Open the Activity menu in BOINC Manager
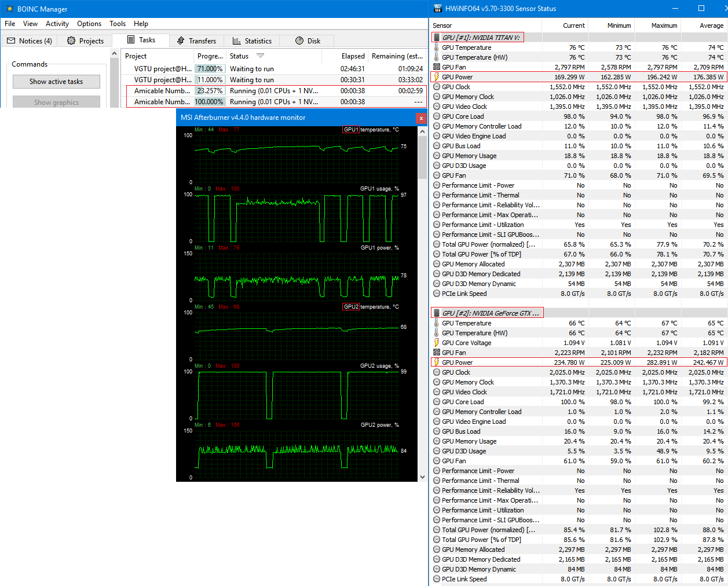This screenshot has height=586, width=728. click(57, 24)
